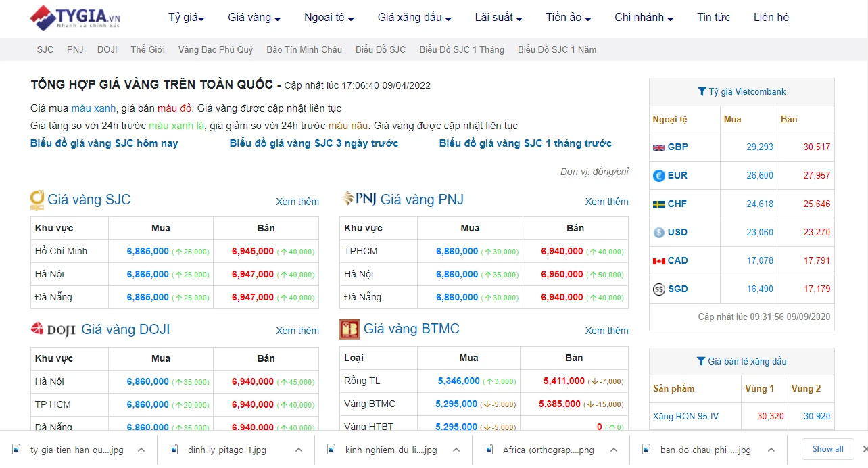The width and height of the screenshot is (868, 468).
Task: Select the gold bar icon next to Giá vàng SJC
Action: 37,199
